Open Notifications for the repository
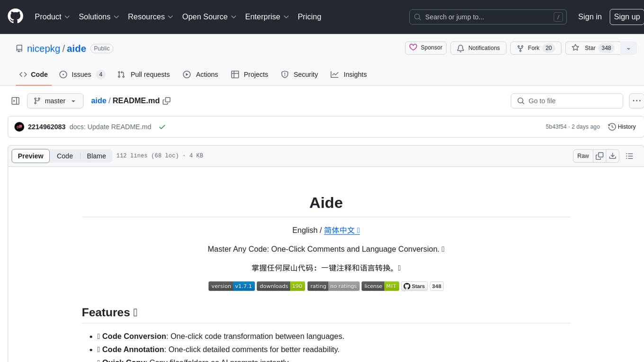The height and width of the screenshot is (362, 644). 478,48
